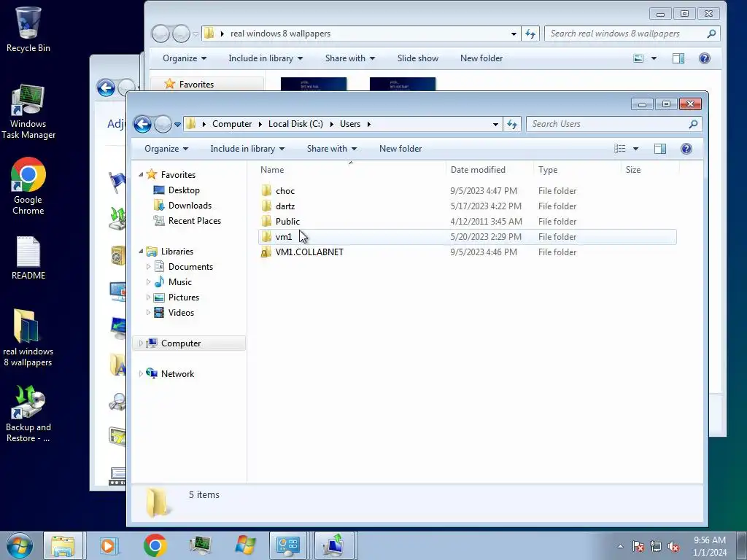747x560 pixels.
Task: Collapse the Favorites tree group
Action: coord(141,175)
